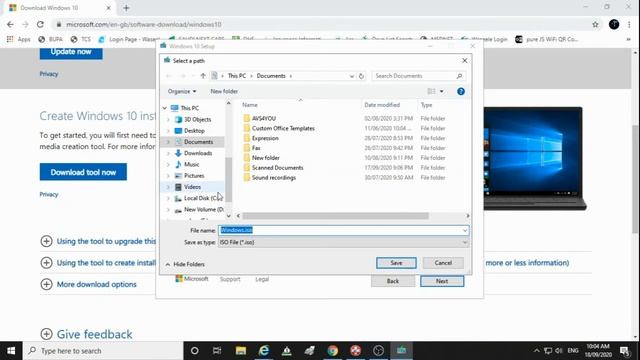This screenshot has height=360, width=640.
Task: Click Update now button
Action: [71, 52]
